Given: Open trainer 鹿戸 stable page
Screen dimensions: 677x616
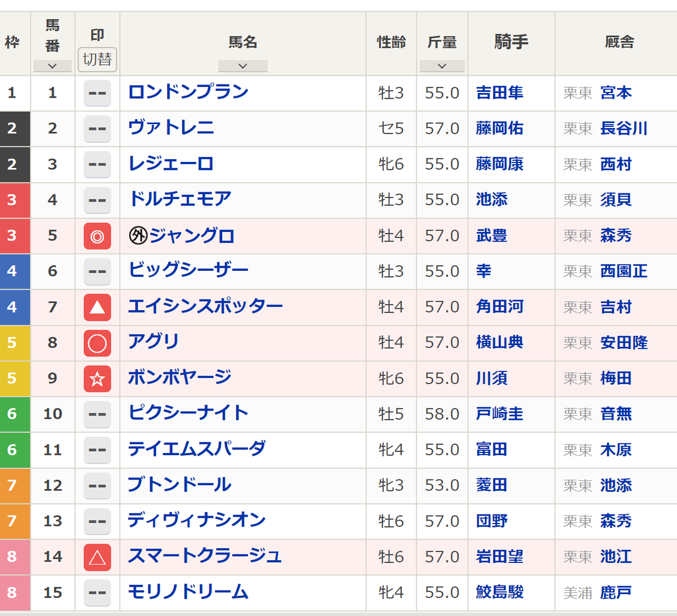Looking at the screenshot, I should (616, 592).
